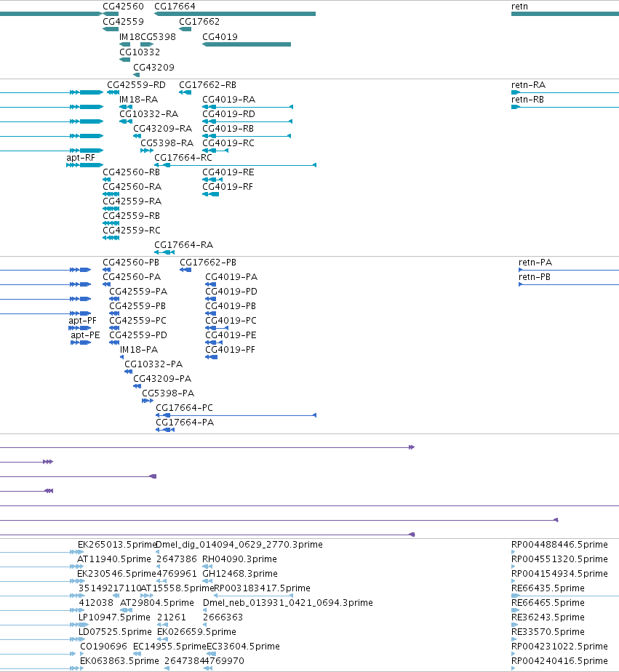
Task: Select the retn-PB protein label
Action: [x=535, y=277]
